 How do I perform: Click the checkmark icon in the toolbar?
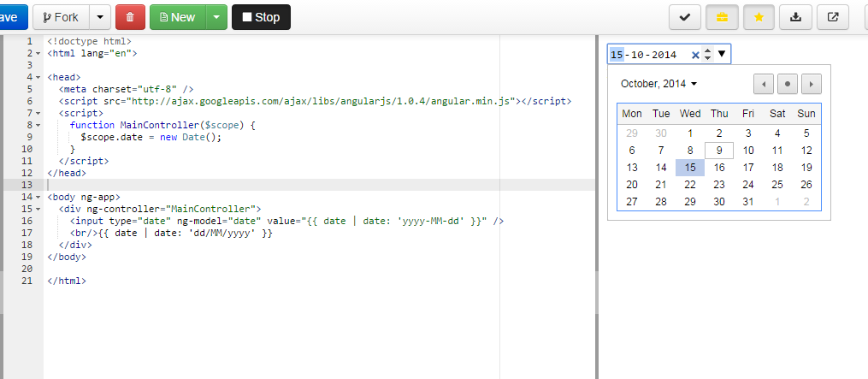(685, 17)
